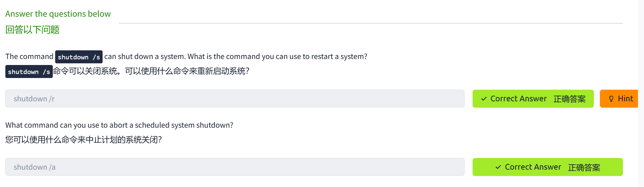
Task: Click Correct Answer text for the restart question
Action: tap(518, 99)
